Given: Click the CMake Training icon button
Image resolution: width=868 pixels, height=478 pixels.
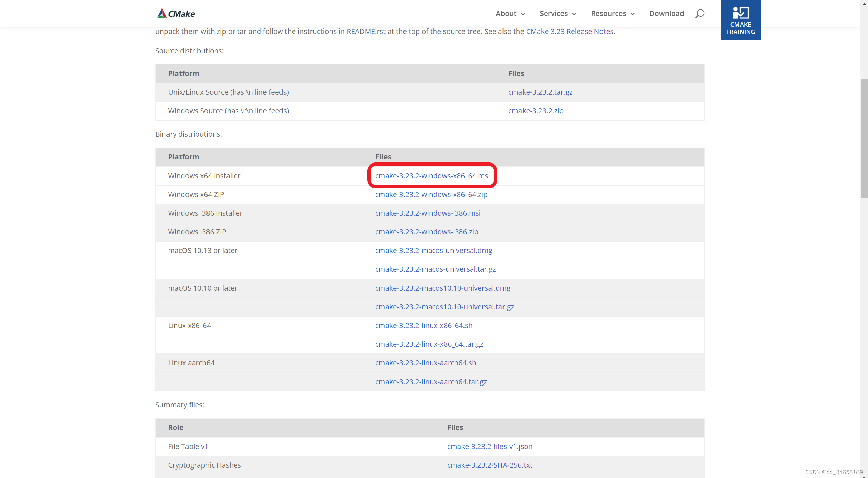Looking at the screenshot, I should tap(740, 20).
